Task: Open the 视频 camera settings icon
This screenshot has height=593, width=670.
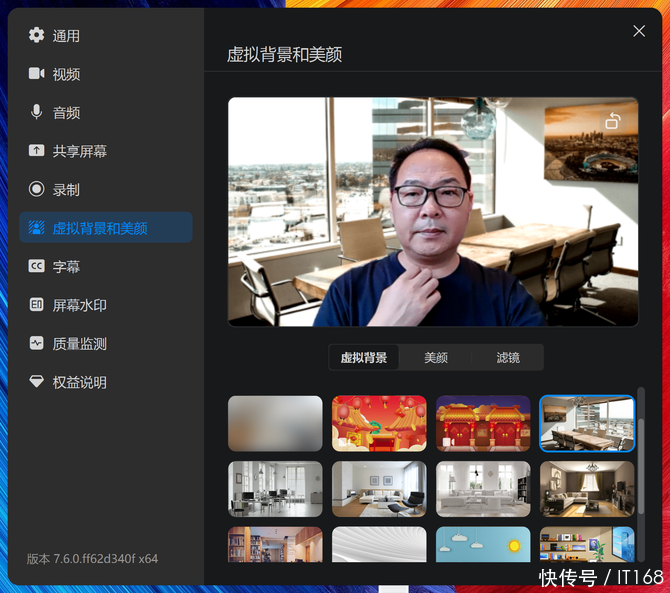Action: coord(37,74)
